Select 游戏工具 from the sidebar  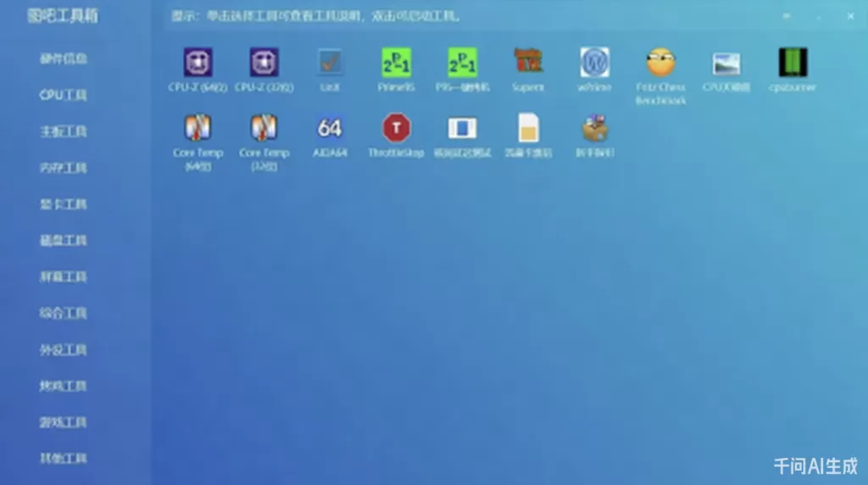click(64, 422)
